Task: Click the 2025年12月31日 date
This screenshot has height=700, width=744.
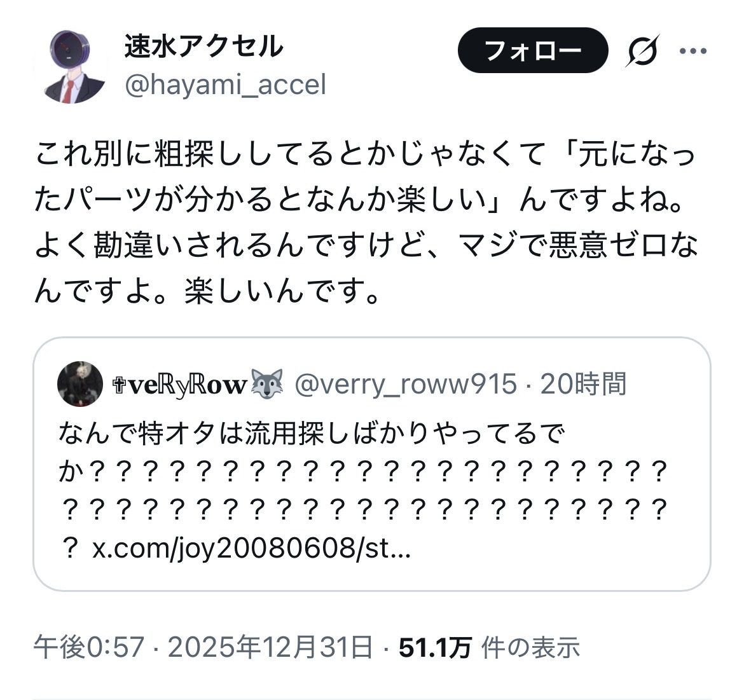Action: (270, 647)
